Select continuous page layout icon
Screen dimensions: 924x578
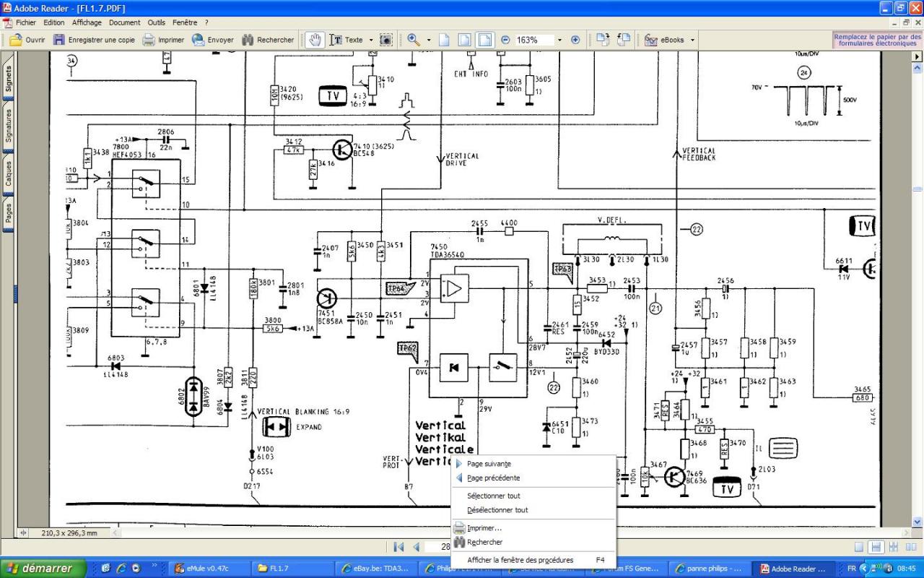pos(876,547)
